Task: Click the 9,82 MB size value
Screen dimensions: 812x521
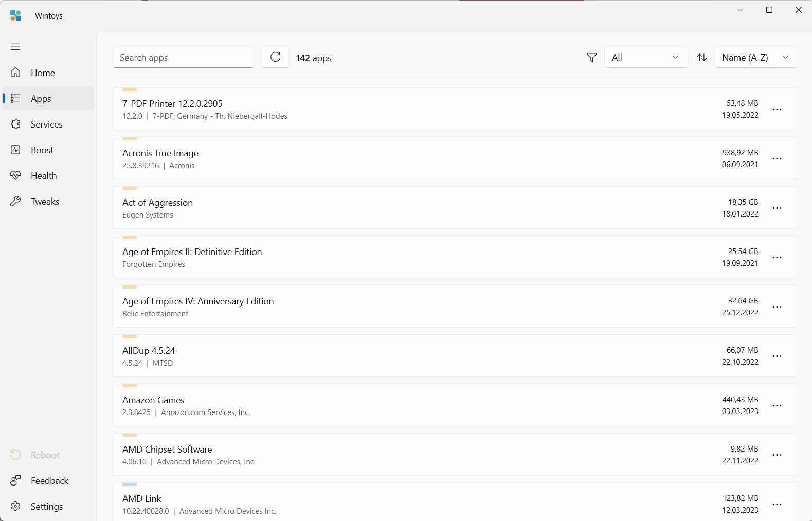Action: tap(744, 449)
